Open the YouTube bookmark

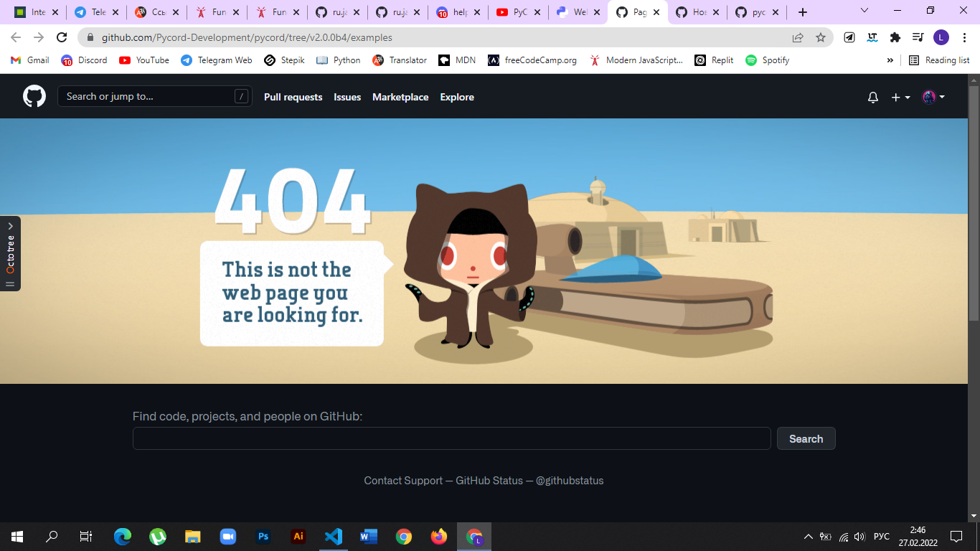point(144,60)
